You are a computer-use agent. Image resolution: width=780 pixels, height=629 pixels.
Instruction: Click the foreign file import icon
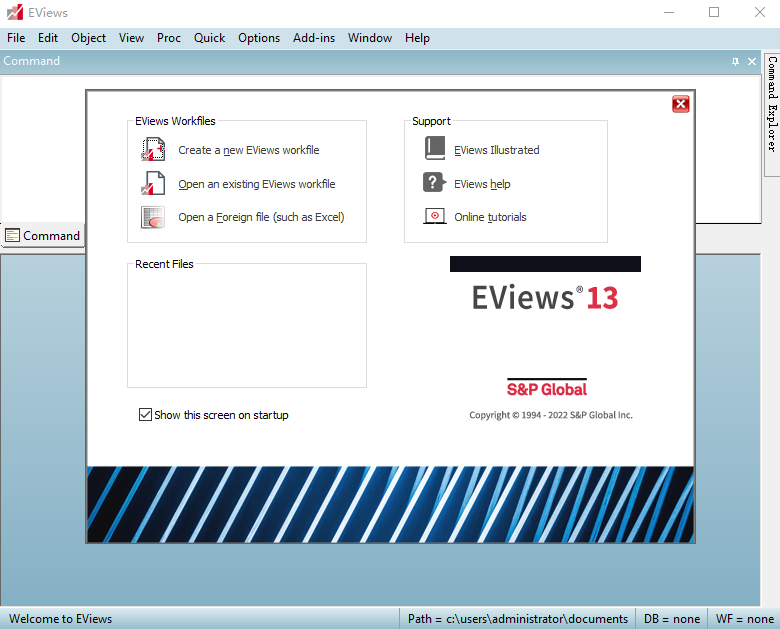coord(152,217)
